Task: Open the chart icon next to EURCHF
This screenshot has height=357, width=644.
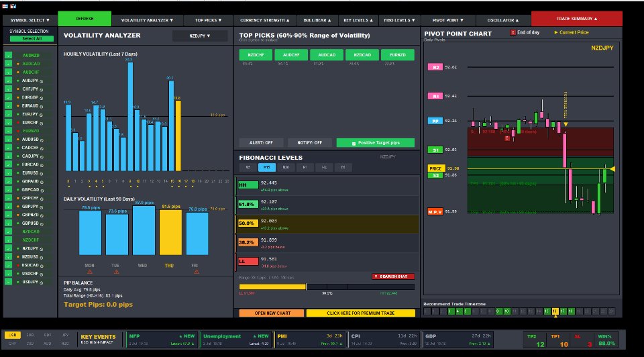Action: pyautogui.click(x=42, y=123)
